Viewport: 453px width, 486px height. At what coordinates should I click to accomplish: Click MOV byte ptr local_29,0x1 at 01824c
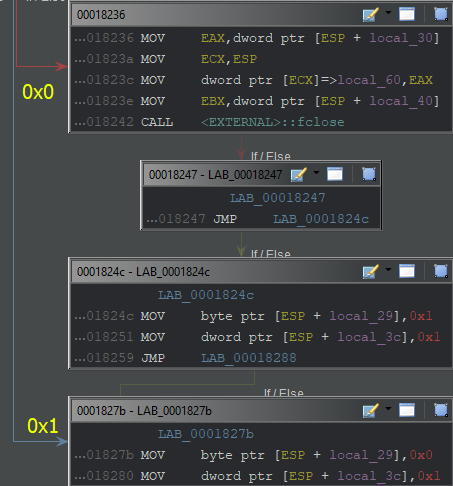(x=253, y=316)
